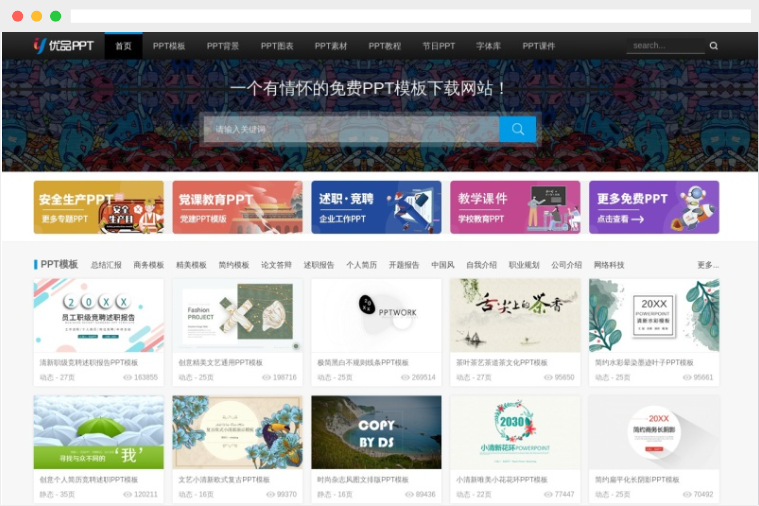Filter by 总结汇报 category
This screenshot has height=506, width=759.
[x=106, y=265]
